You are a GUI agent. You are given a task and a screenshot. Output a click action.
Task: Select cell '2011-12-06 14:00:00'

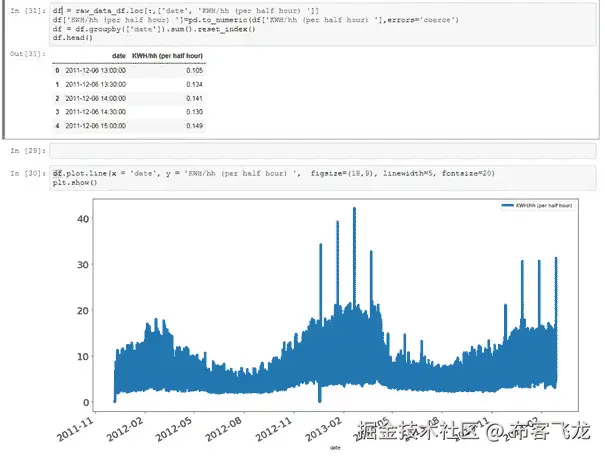pyautogui.click(x=96, y=98)
